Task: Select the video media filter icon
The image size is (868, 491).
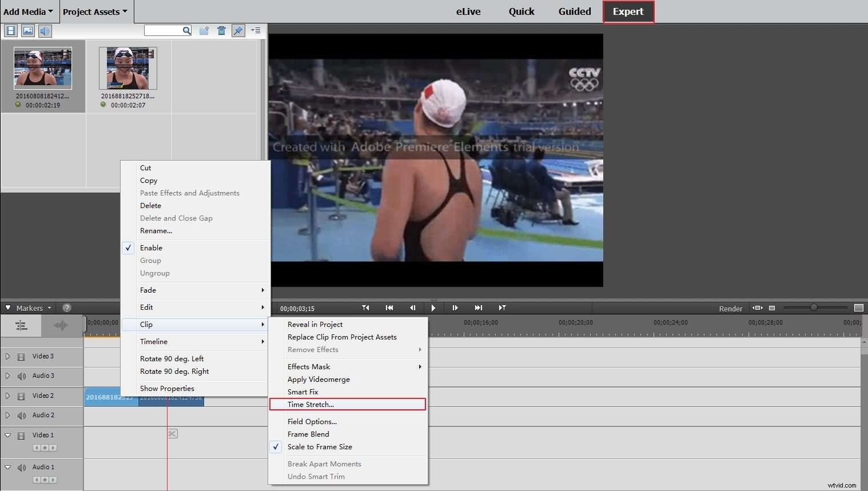Action: coord(11,31)
